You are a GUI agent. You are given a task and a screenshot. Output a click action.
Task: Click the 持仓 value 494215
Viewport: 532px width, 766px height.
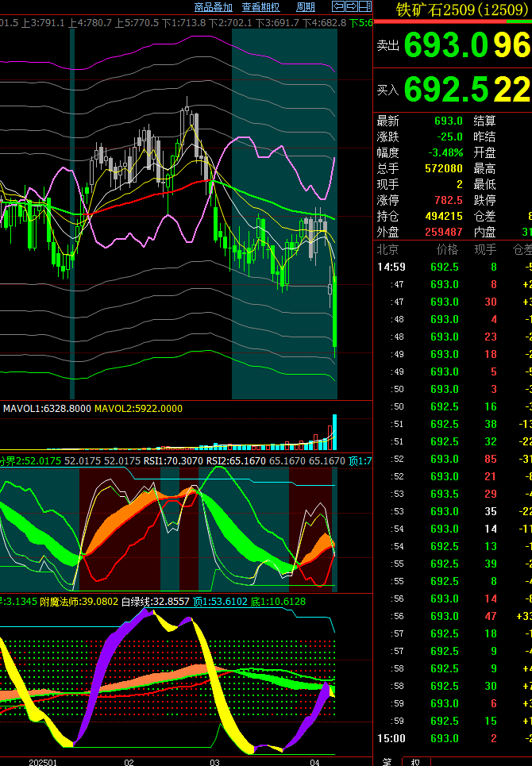(x=444, y=216)
